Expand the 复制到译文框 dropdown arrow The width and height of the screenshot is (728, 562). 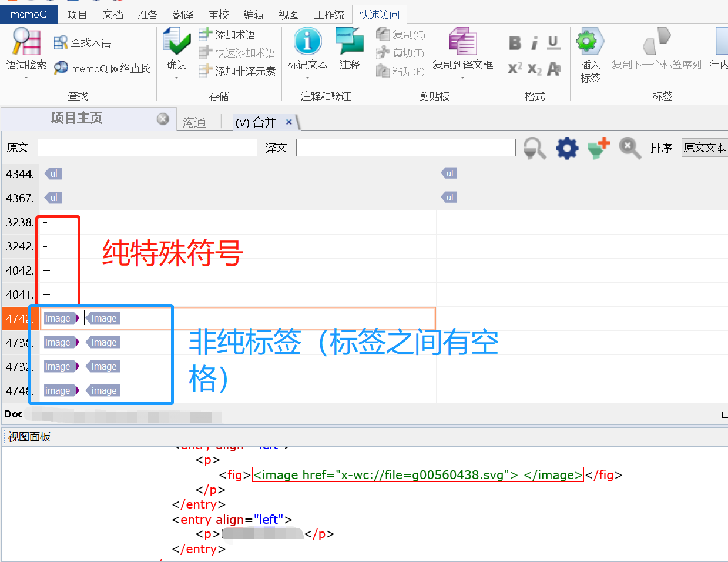coord(463,78)
